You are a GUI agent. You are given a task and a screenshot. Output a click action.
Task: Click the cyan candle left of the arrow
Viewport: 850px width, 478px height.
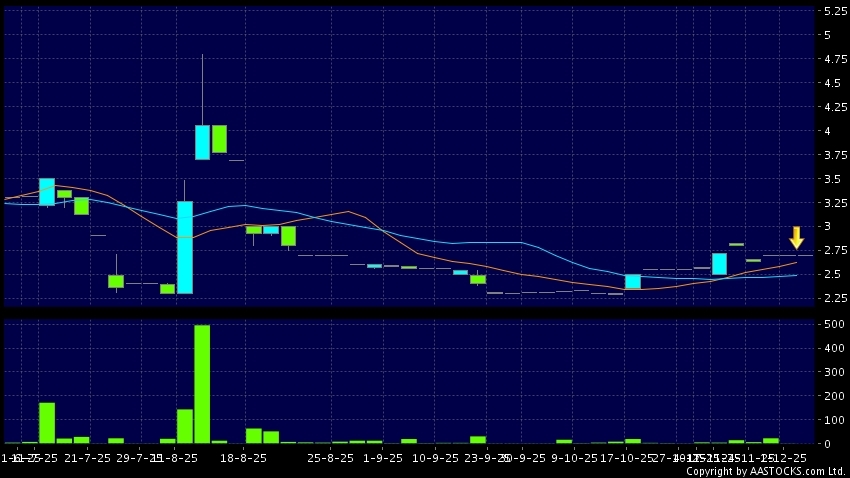click(719, 263)
